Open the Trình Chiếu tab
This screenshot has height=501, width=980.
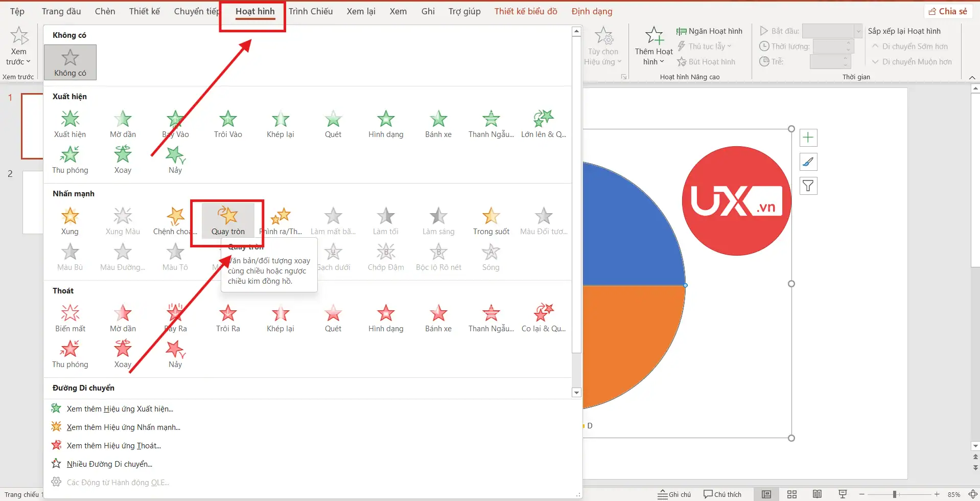click(x=310, y=11)
